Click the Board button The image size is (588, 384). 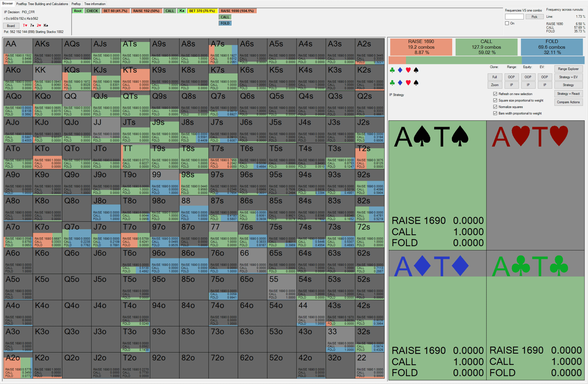11,26
